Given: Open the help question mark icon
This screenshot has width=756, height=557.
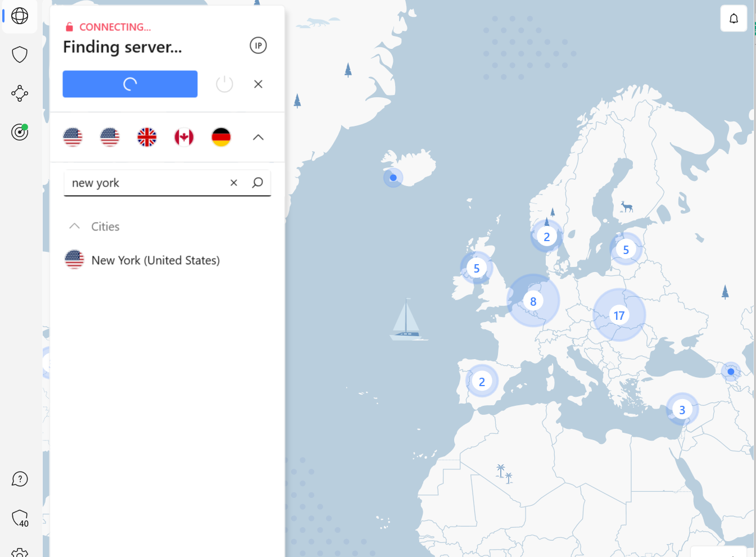Looking at the screenshot, I should tap(20, 479).
